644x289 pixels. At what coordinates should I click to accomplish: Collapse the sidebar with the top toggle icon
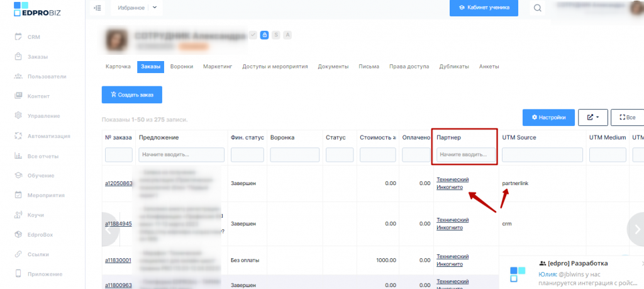coord(97,8)
